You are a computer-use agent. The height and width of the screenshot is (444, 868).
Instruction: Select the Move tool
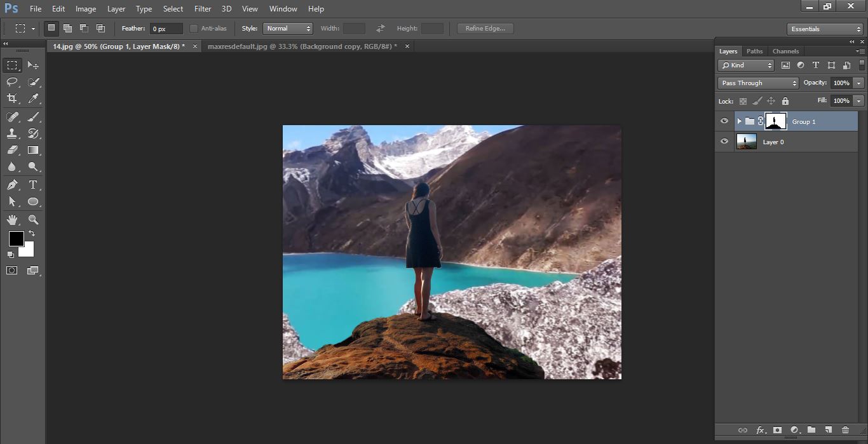coord(33,65)
